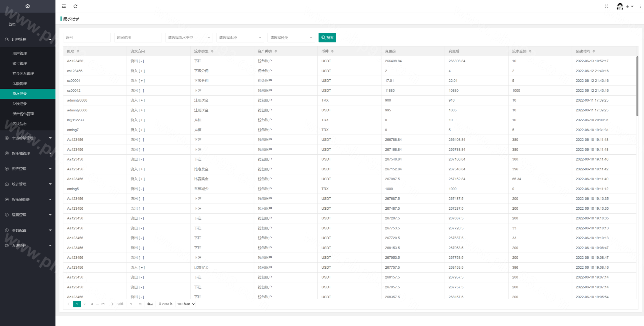Open the 请选择流水类型 dropdown
Screen dimensions: 644x326
point(189,38)
